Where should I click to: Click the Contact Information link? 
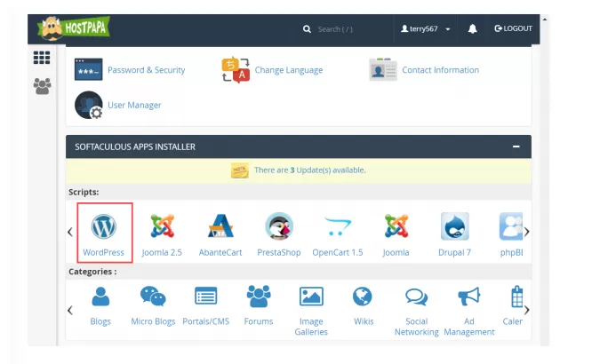click(x=440, y=70)
